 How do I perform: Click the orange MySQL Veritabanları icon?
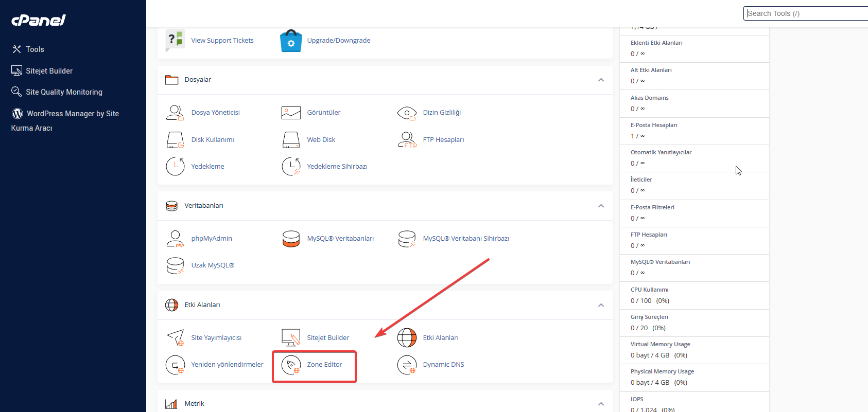[x=291, y=239]
